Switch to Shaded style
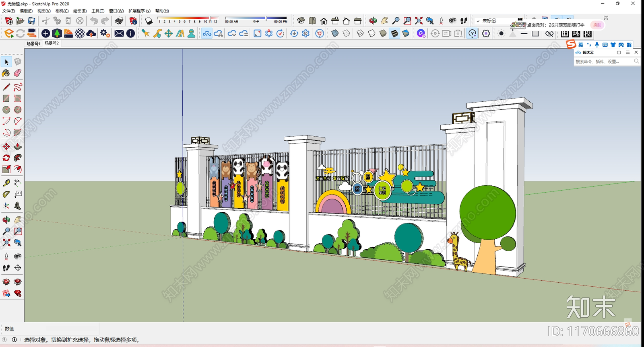 (x=383, y=33)
